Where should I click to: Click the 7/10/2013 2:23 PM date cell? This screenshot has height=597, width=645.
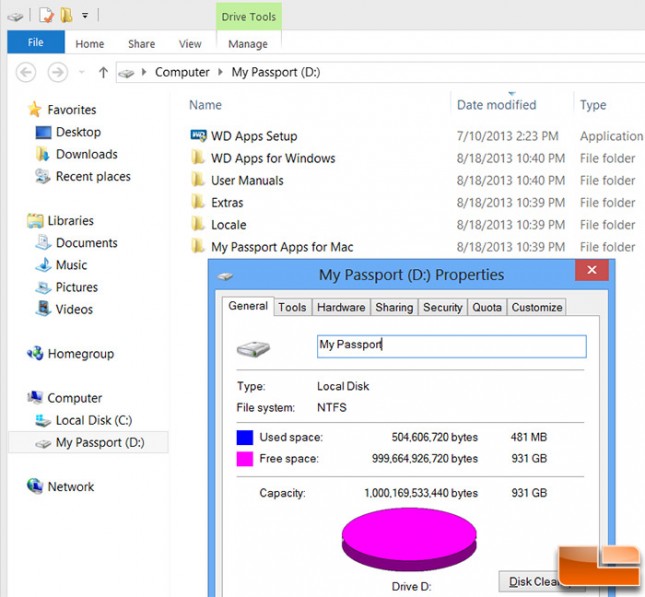[508, 136]
